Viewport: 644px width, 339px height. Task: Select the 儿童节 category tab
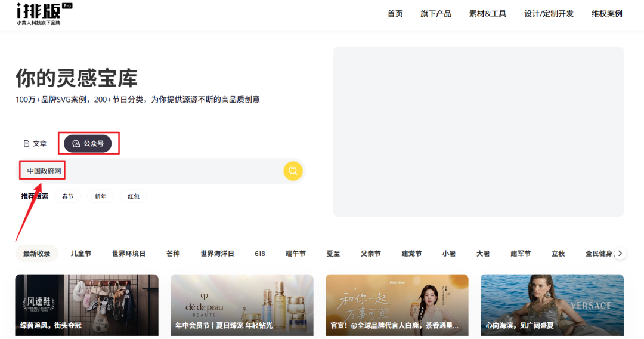(x=81, y=254)
